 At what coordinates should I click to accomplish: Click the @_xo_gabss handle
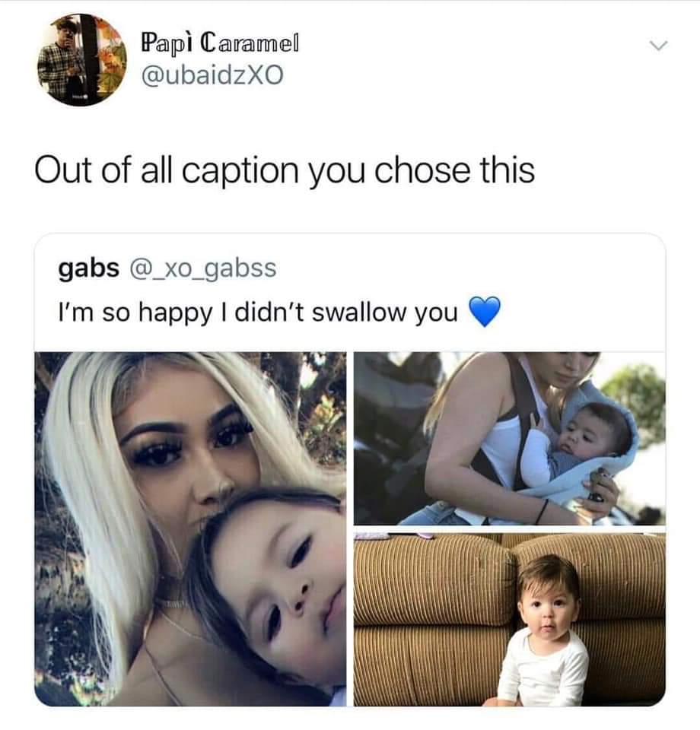pos(202,268)
